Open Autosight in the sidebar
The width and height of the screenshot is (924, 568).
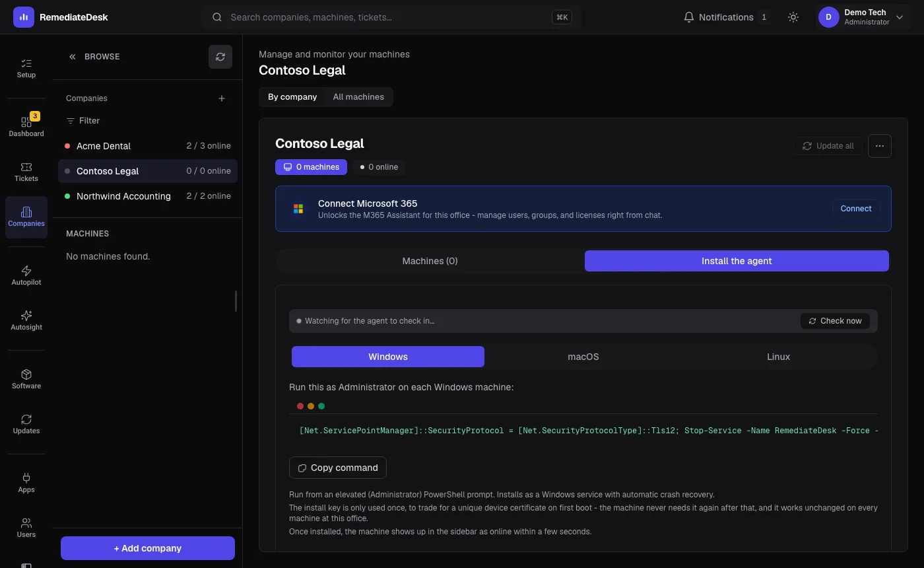pyautogui.click(x=26, y=320)
